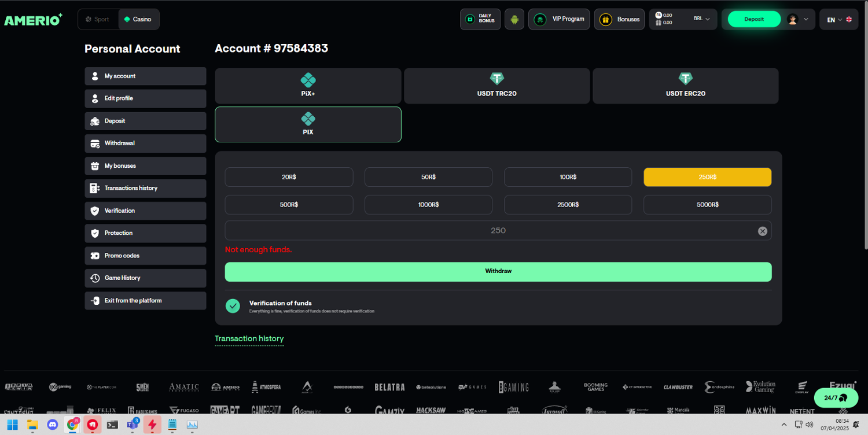Open the EN language selector
This screenshot has width=868, height=435.
tap(838, 20)
